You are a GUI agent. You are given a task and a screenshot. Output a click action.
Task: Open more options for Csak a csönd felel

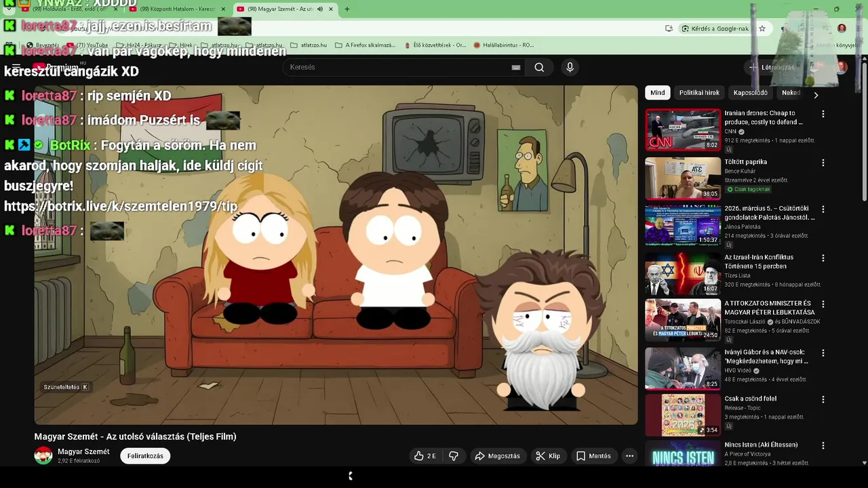pyautogui.click(x=823, y=399)
